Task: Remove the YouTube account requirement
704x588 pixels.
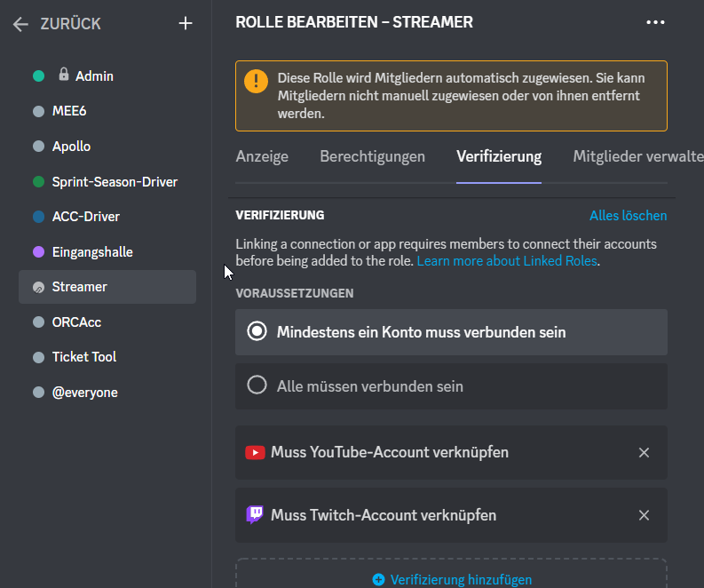Action: point(644,453)
